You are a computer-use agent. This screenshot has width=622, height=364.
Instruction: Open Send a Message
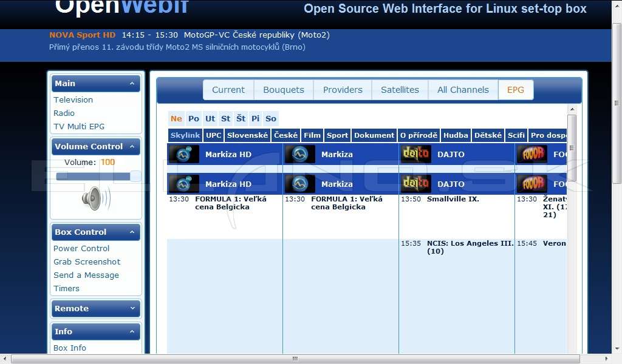(86, 275)
